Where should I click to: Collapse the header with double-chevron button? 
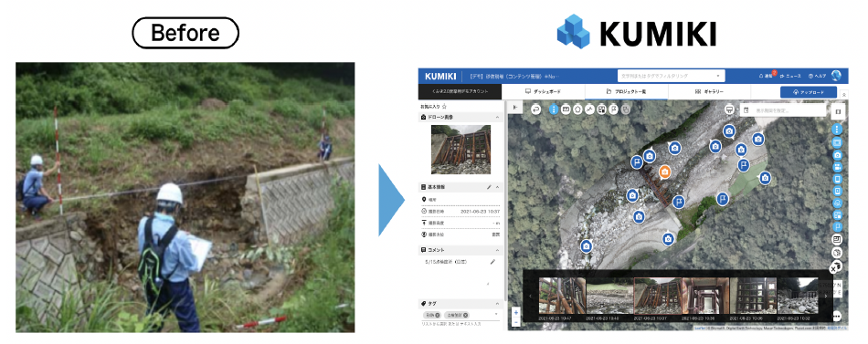coord(844,95)
